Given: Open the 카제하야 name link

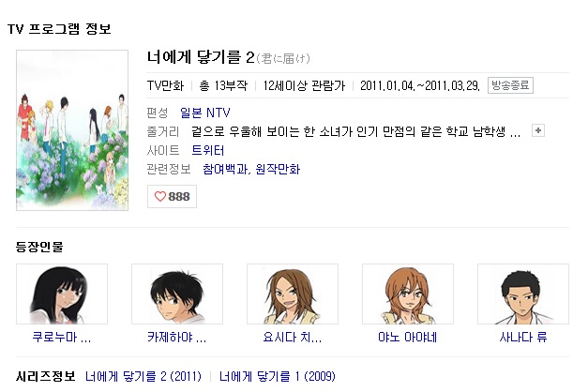Looking at the screenshot, I should point(177,338).
